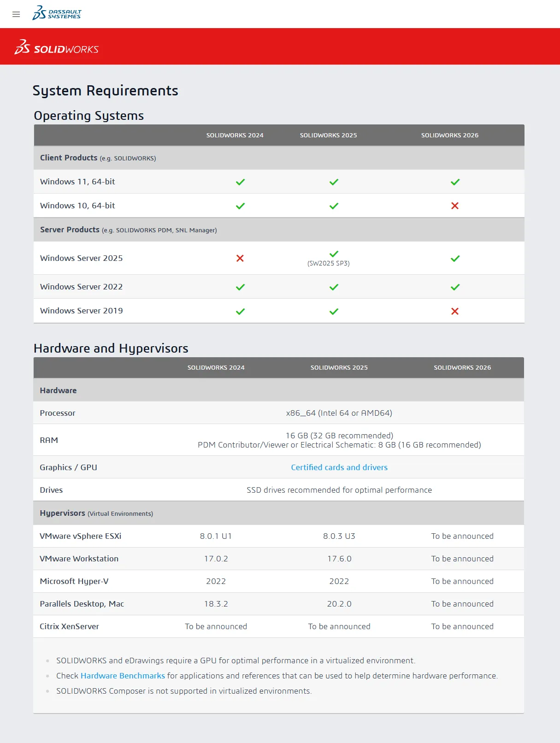Image resolution: width=560 pixels, height=743 pixels.
Task: Click the Hardware section row
Action: [278, 390]
